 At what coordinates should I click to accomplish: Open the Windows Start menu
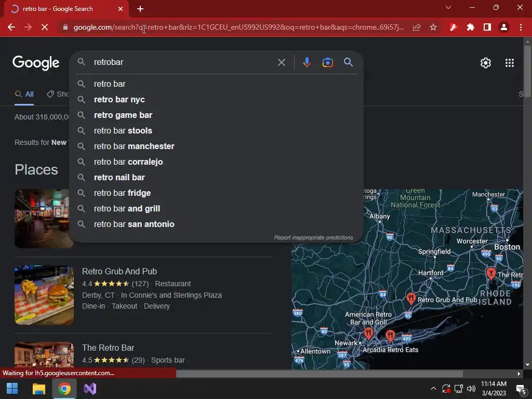point(12,389)
